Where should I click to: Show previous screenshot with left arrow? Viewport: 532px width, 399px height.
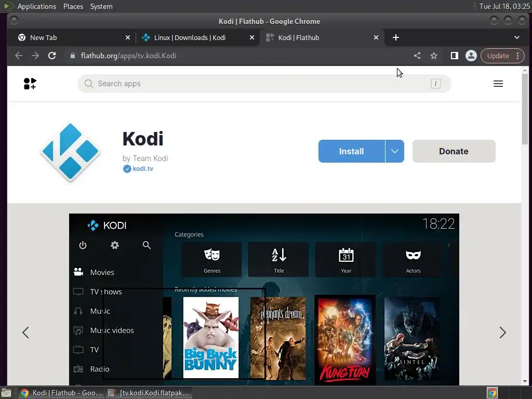coord(25,332)
